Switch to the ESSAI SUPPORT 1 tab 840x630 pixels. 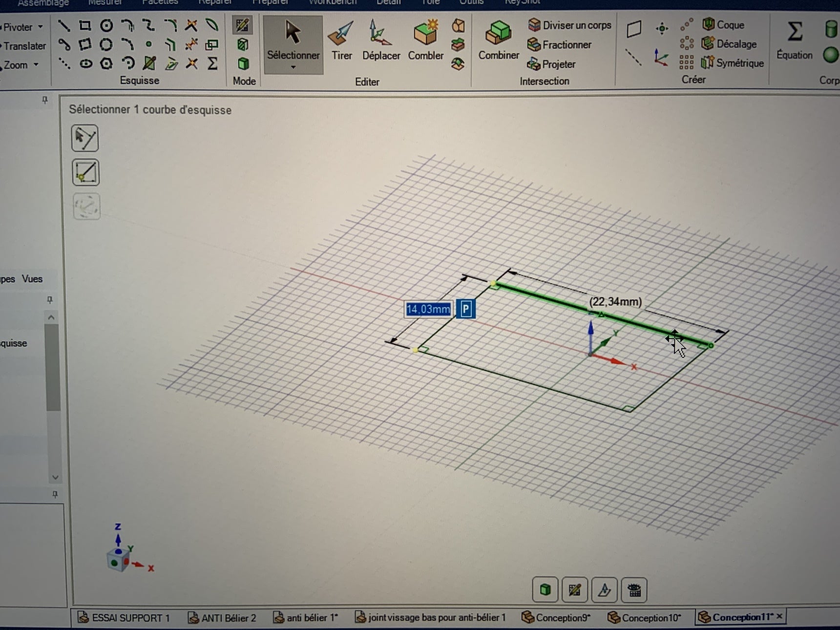[124, 618]
